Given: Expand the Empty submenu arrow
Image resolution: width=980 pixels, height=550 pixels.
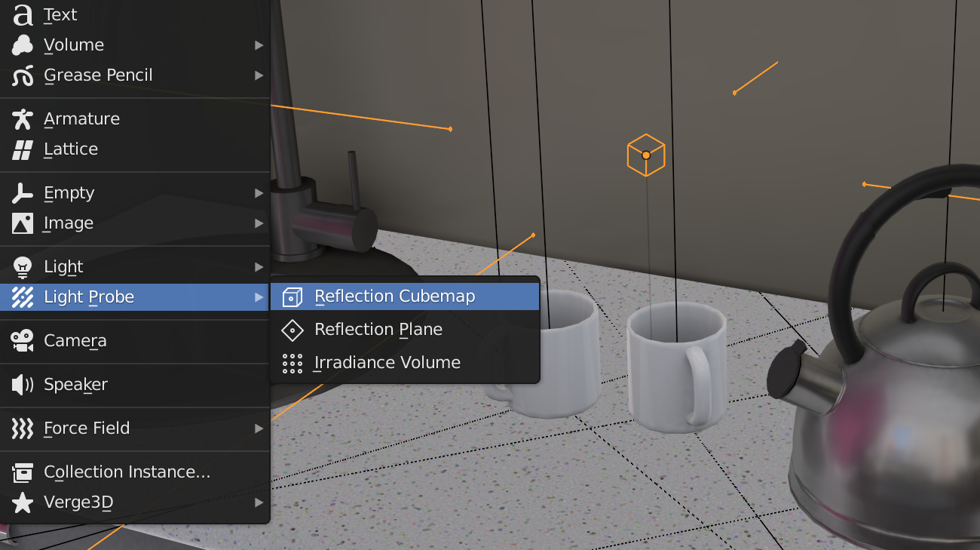Looking at the screenshot, I should coord(259,193).
